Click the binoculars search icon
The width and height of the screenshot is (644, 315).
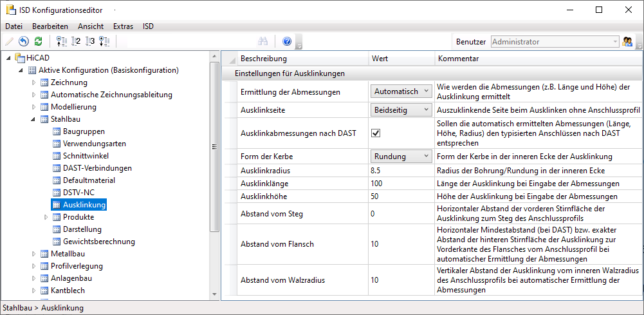[x=262, y=42]
